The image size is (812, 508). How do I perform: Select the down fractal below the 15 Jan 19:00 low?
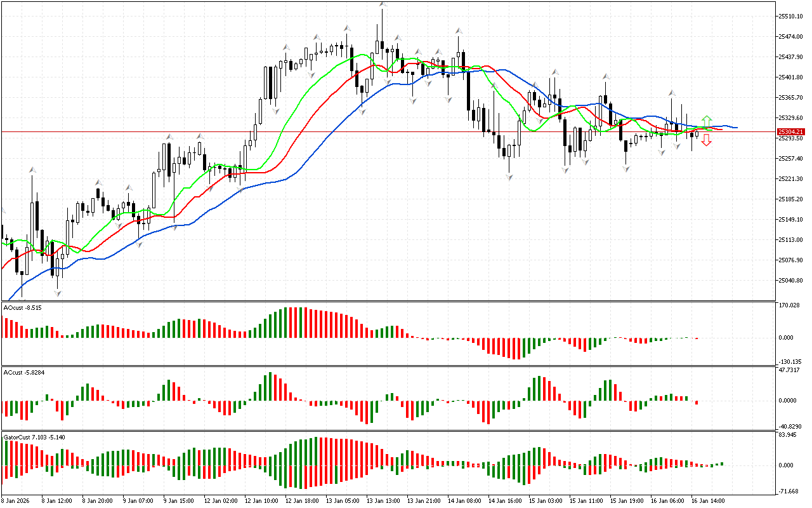pos(626,169)
